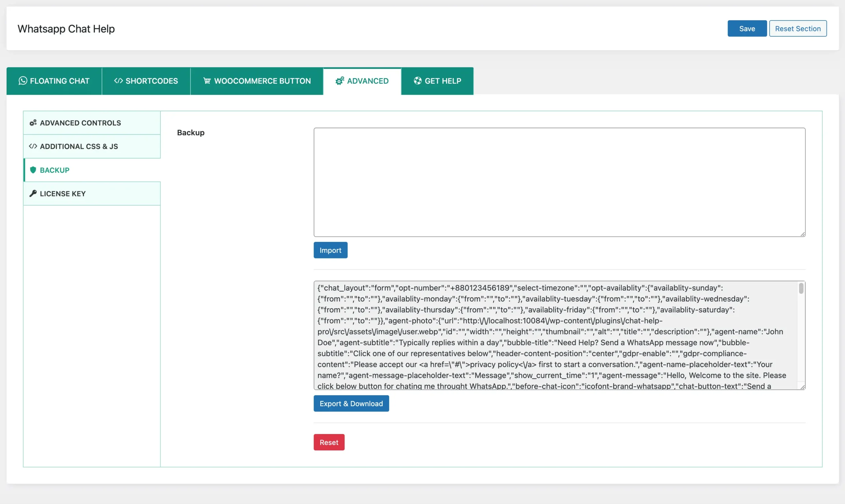Click the code icon beside Additional CSS & JS
The height and width of the screenshot is (504, 845).
pyautogui.click(x=33, y=146)
